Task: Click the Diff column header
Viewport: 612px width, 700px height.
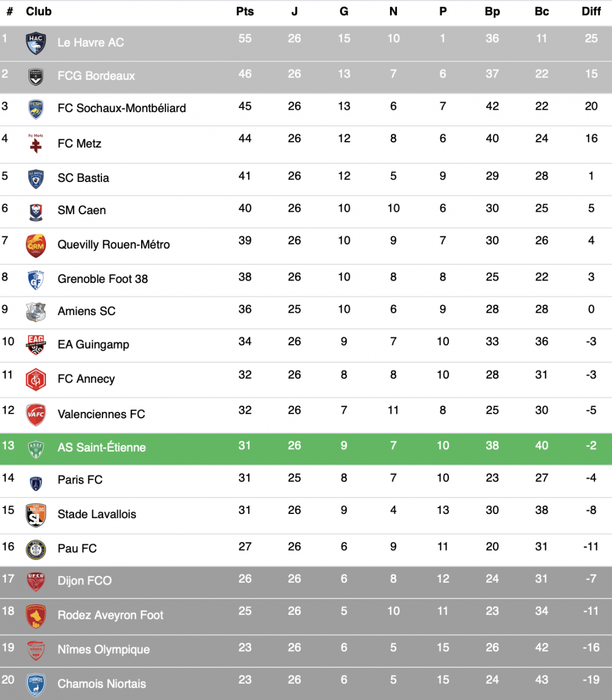Action: click(x=591, y=12)
